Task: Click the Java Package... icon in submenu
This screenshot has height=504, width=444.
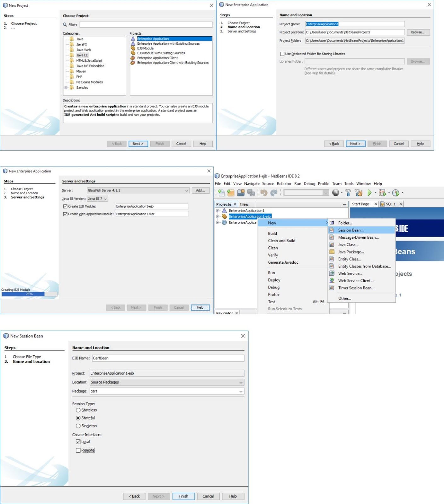Action: tap(332, 252)
